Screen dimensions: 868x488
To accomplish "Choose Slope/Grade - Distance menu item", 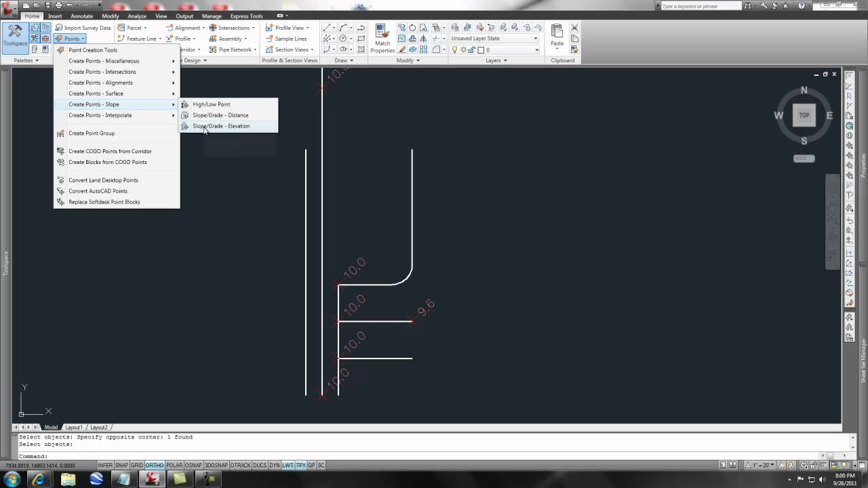I will (x=228, y=115).
